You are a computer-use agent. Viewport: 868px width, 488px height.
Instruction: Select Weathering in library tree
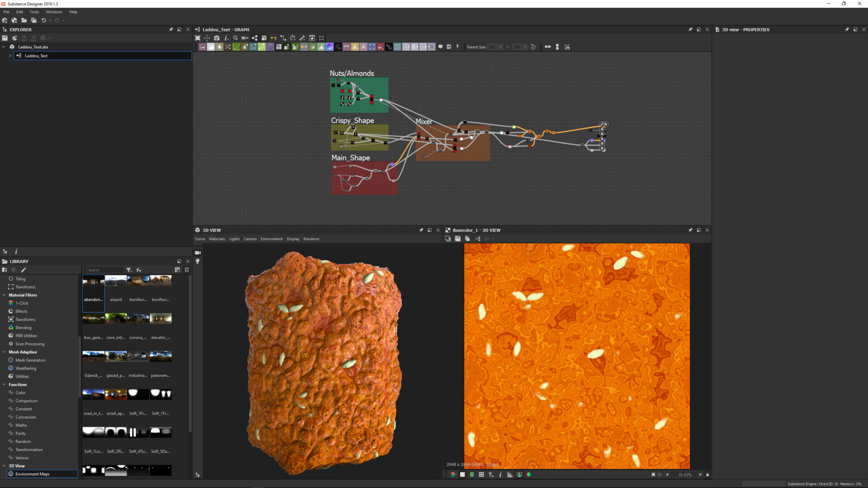(x=25, y=368)
